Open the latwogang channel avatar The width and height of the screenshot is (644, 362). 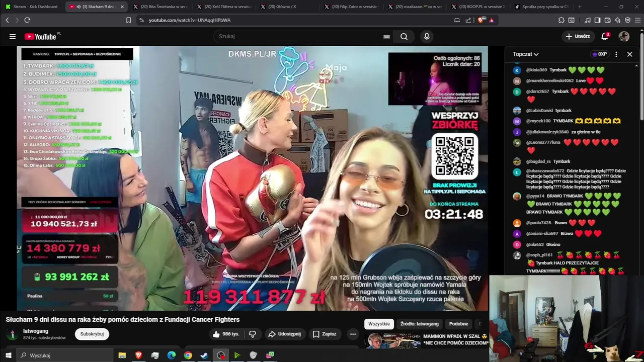point(12,334)
